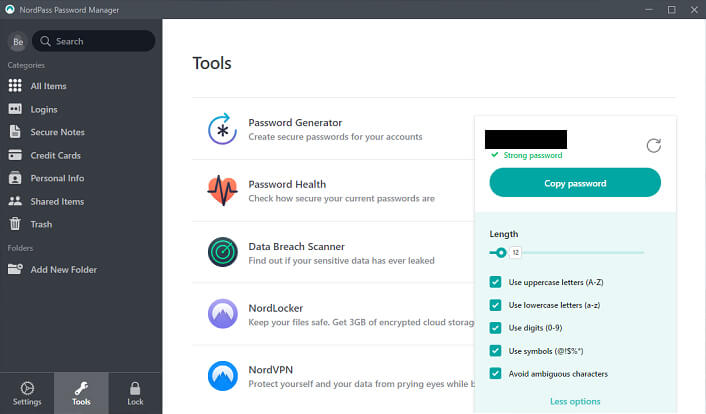
Task: Open Password Generator title
Action: 295,123
